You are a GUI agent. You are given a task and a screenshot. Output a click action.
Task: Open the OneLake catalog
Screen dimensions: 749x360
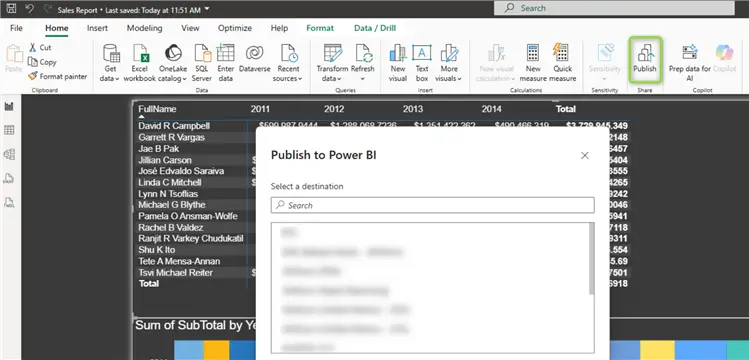(x=173, y=63)
